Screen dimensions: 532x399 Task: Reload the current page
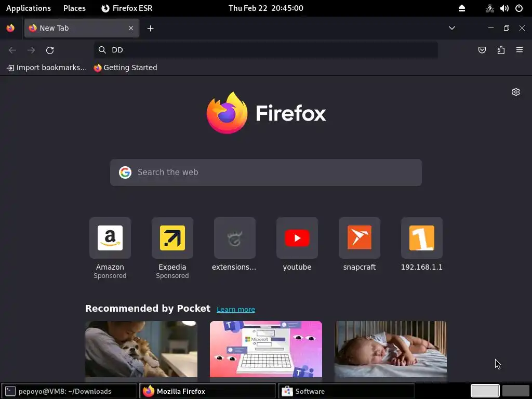click(50, 50)
